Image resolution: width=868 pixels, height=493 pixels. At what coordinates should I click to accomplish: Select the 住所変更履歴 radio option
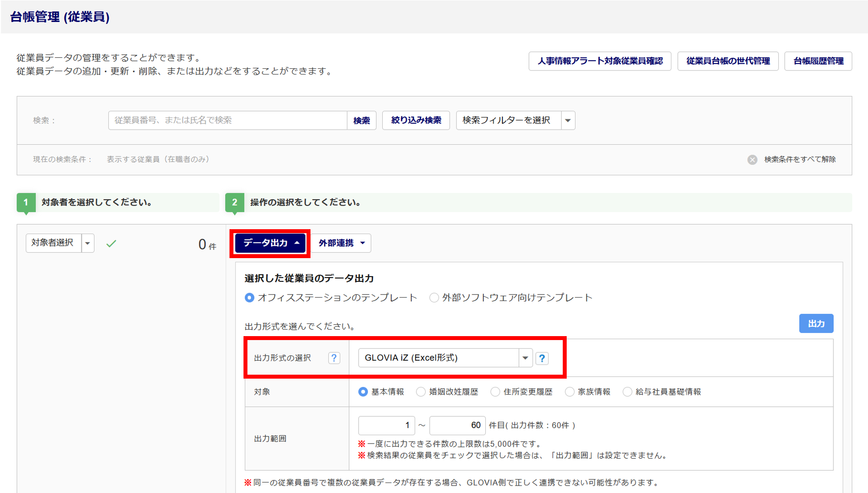point(495,392)
